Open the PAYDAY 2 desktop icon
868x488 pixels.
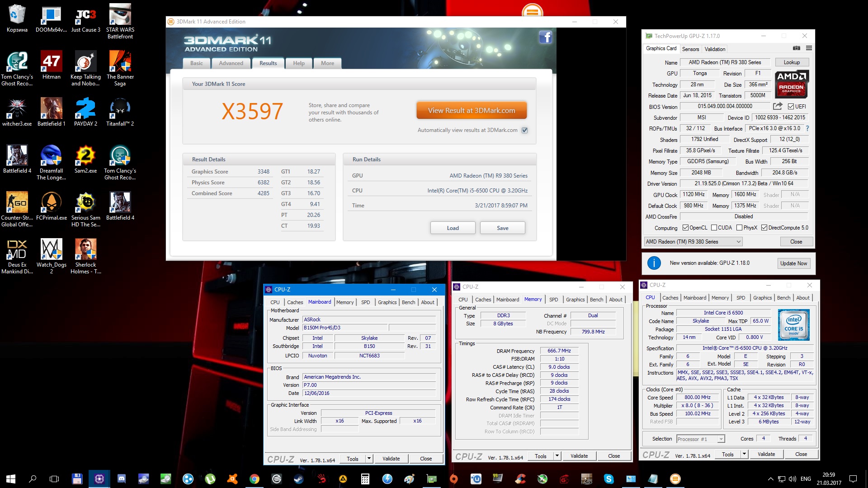pos(85,112)
